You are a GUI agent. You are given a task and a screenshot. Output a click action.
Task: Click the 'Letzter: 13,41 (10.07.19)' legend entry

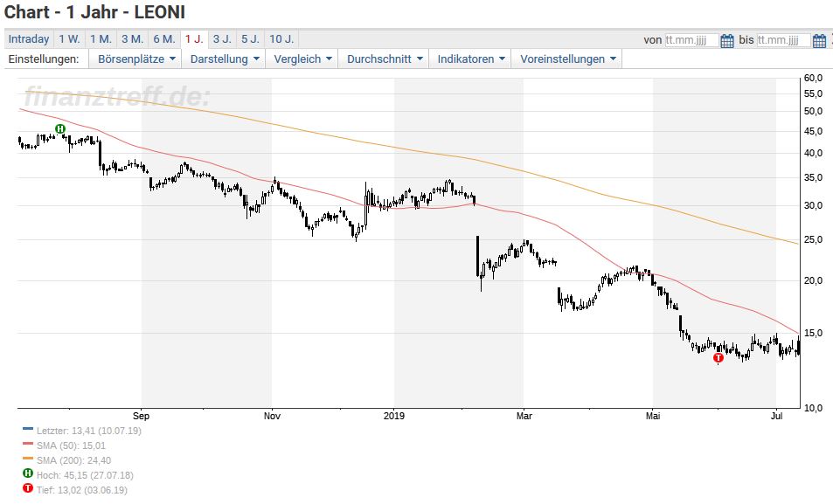(x=88, y=431)
